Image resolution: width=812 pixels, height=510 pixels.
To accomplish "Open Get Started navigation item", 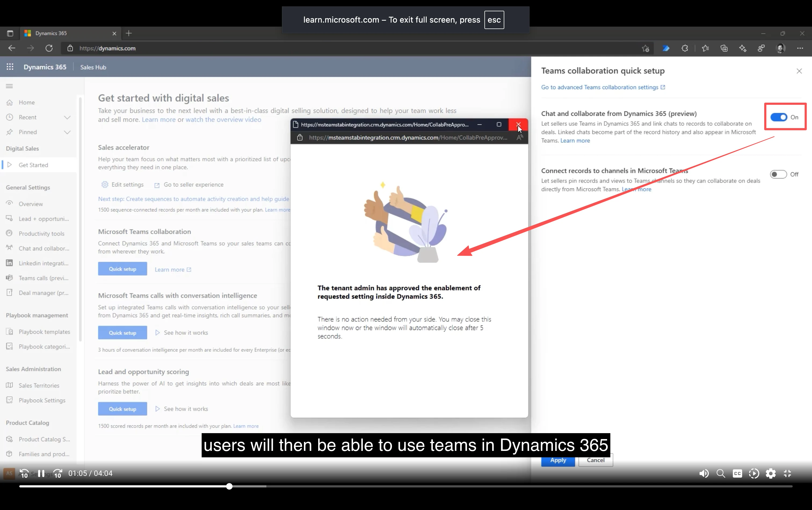I will (x=38, y=165).
